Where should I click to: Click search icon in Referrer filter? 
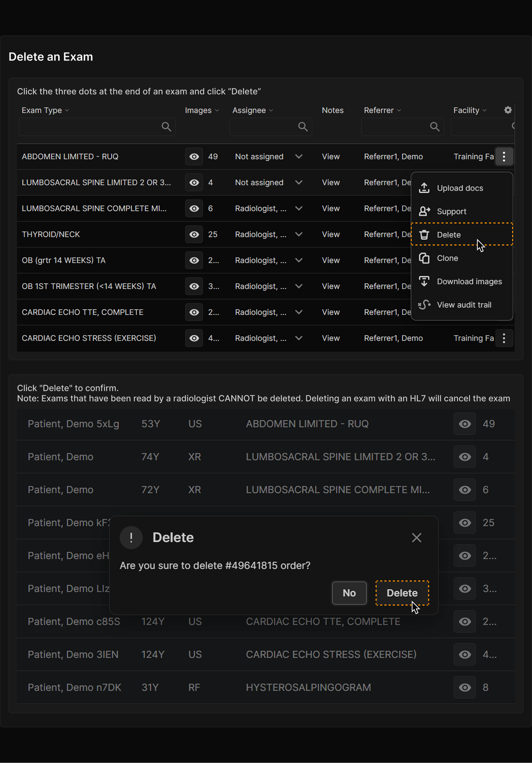(435, 127)
